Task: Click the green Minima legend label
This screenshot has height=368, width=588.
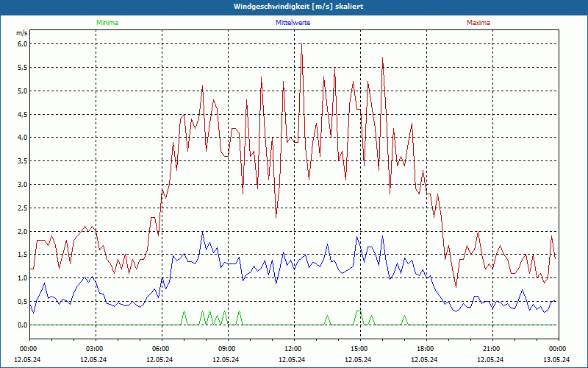Action: (107, 23)
